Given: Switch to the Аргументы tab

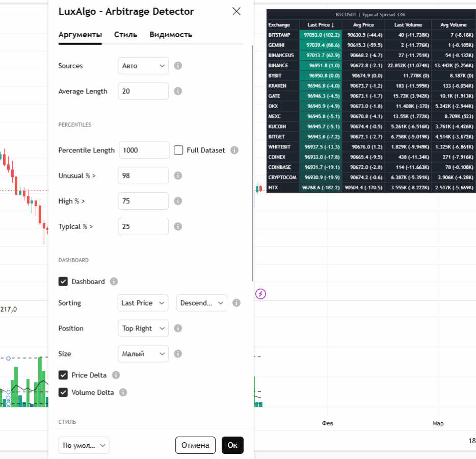Looking at the screenshot, I should point(80,35).
